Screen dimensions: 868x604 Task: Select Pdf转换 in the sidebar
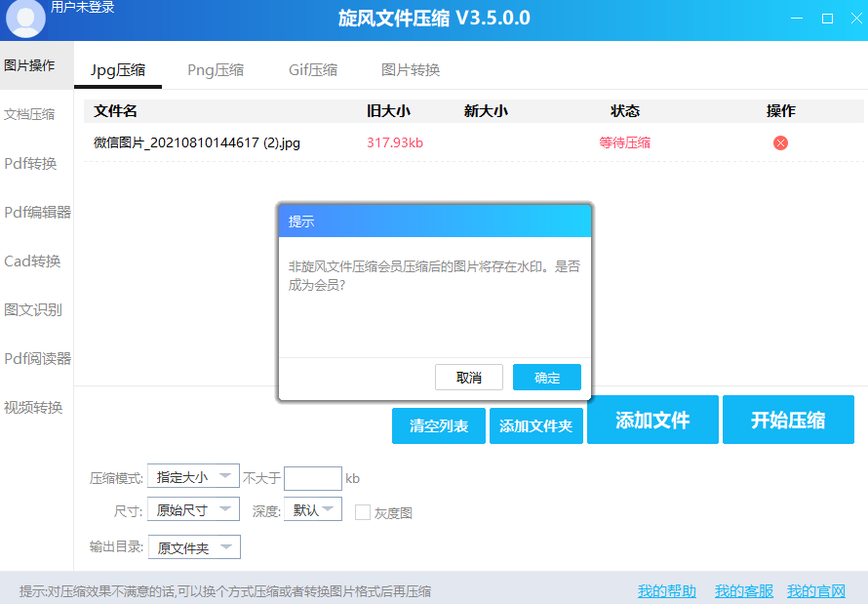[31, 163]
